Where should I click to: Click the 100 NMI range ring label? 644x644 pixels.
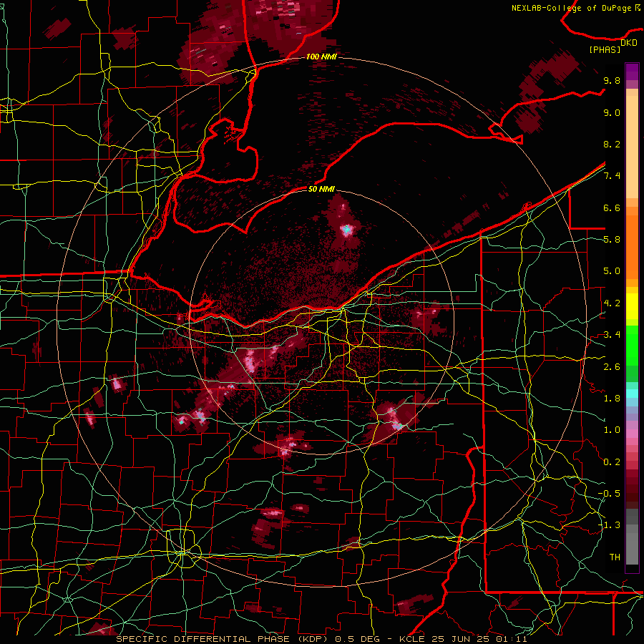(x=321, y=57)
